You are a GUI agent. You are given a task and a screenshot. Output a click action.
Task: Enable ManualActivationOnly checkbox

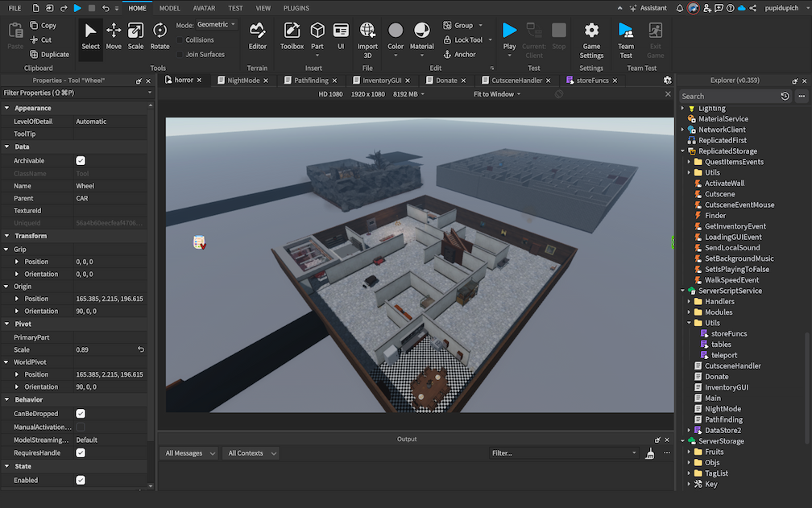tap(81, 427)
